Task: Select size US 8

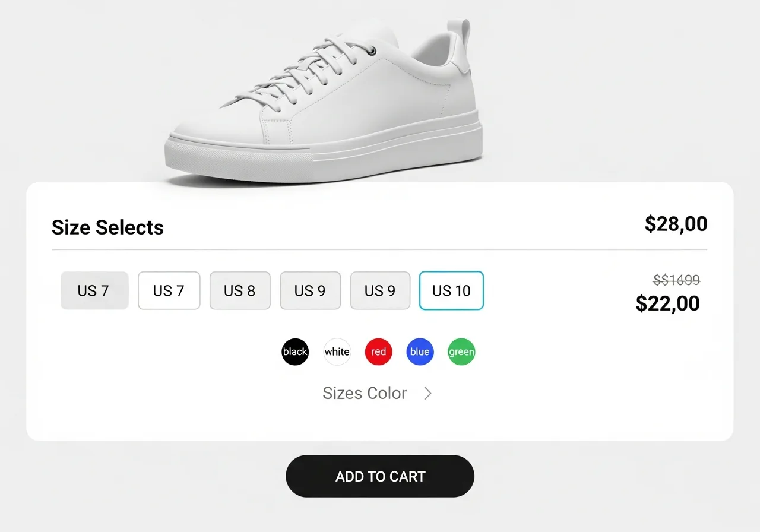Action: pos(240,290)
